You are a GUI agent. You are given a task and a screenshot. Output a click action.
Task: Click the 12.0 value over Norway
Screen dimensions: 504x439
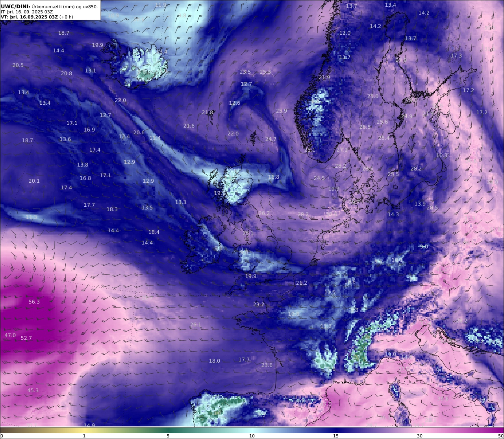coord(345,33)
